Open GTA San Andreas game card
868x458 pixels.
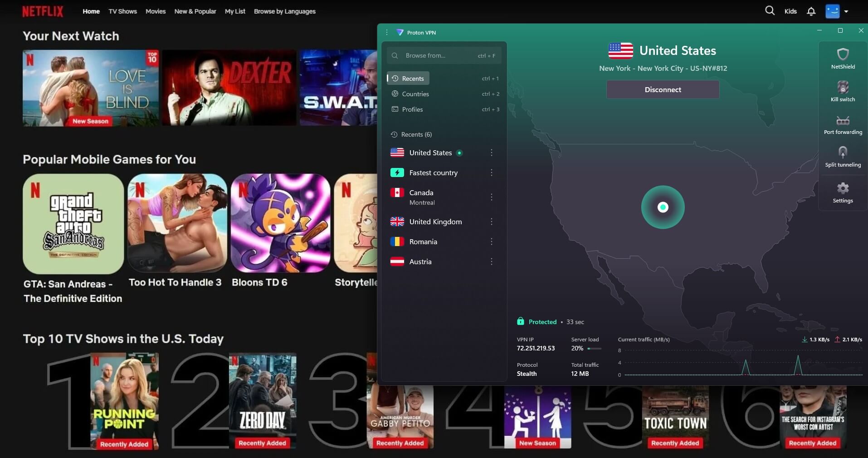[x=73, y=224]
